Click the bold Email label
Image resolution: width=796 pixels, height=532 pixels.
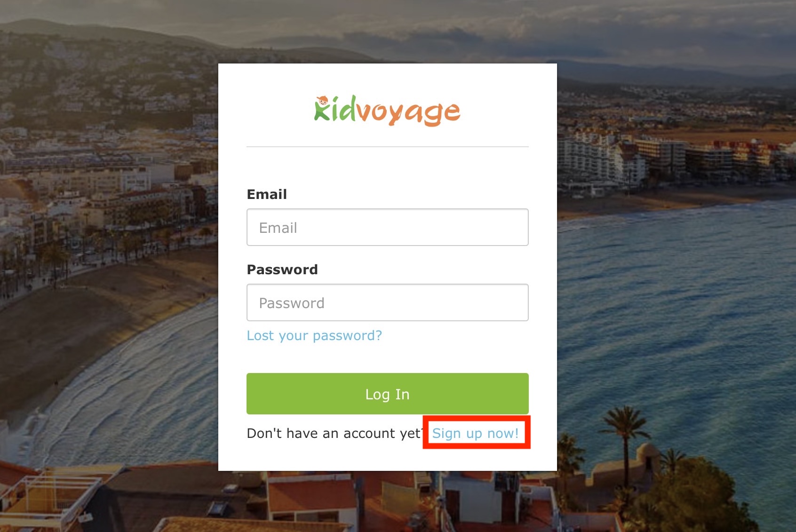point(267,194)
